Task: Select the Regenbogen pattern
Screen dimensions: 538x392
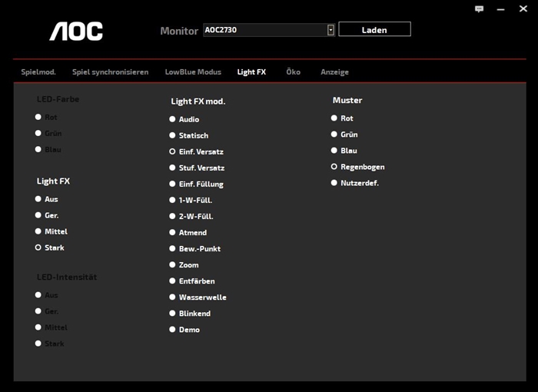Action: coord(357,167)
